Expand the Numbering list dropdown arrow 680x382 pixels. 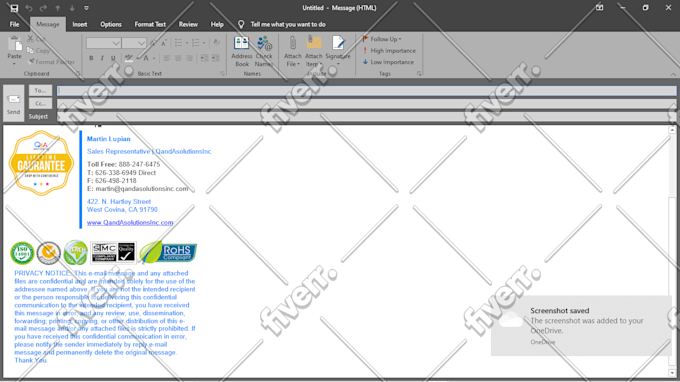[204, 43]
